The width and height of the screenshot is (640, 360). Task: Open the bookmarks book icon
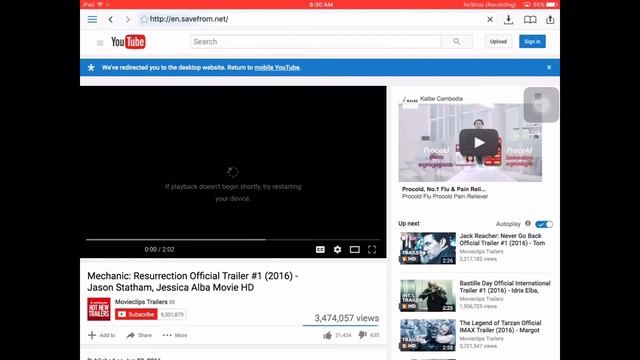tap(530, 19)
